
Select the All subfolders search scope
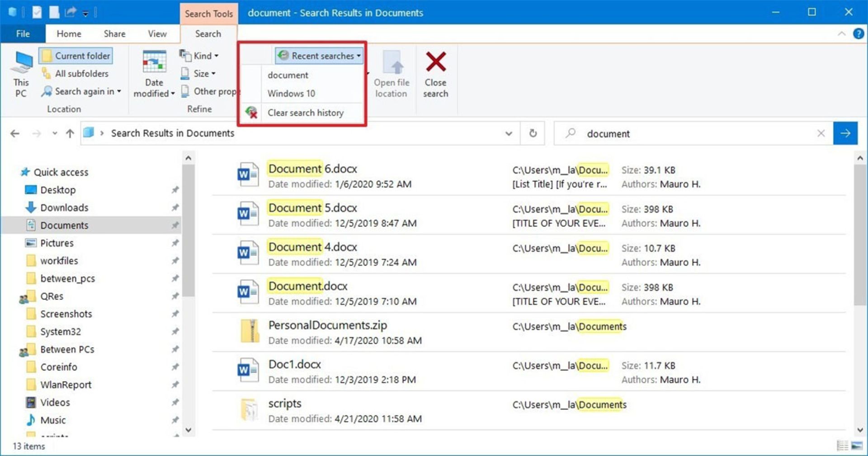coord(76,73)
